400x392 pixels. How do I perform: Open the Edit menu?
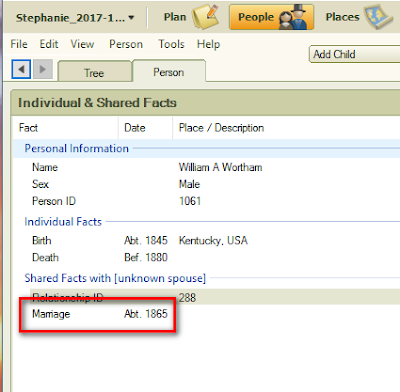[x=49, y=44]
